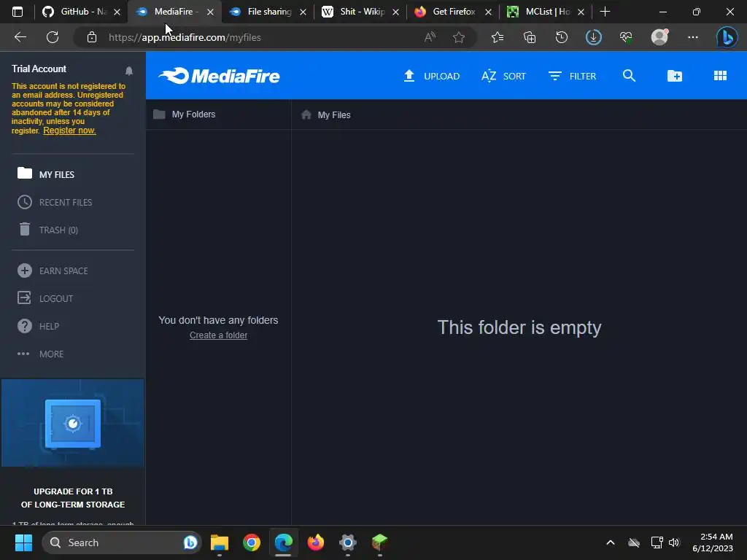Close the GitHub tab
Viewport: 747px width, 560px height.
click(x=117, y=12)
